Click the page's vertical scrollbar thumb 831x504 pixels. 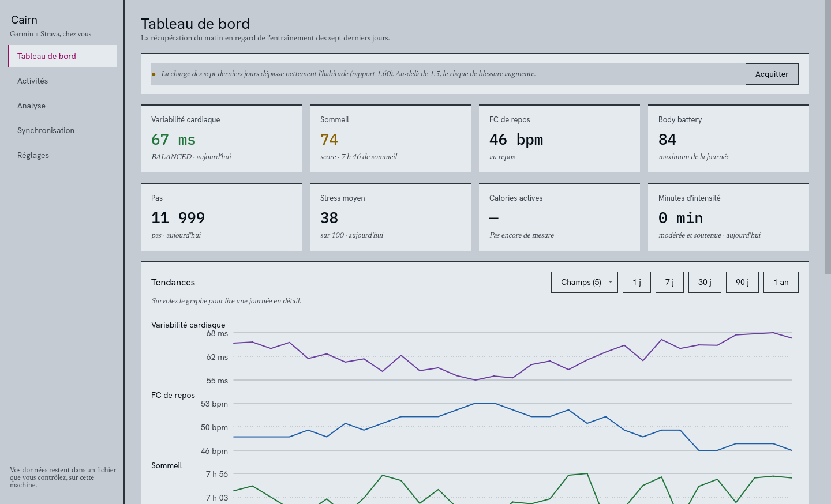click(828, 138)
